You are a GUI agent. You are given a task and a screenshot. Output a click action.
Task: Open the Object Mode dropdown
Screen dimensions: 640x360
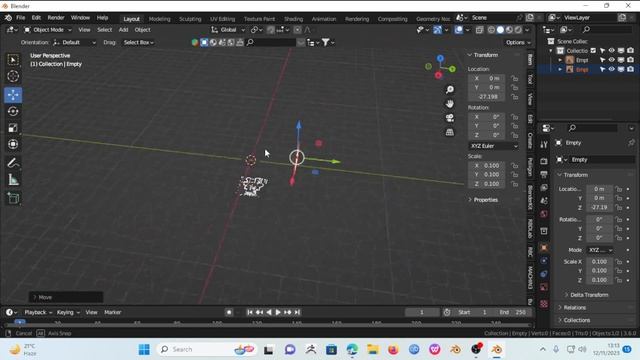(x=48, y=30)
